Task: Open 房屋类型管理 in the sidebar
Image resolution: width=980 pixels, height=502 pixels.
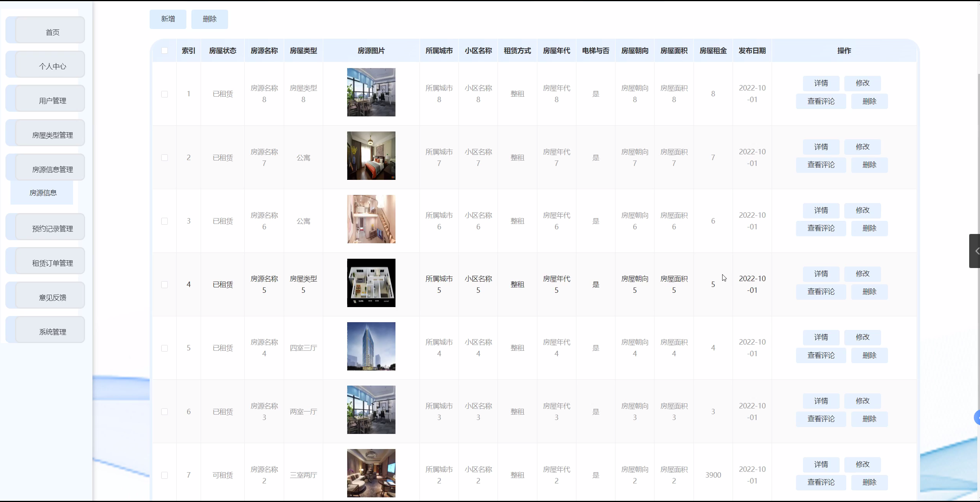Action: coord(46,133)
